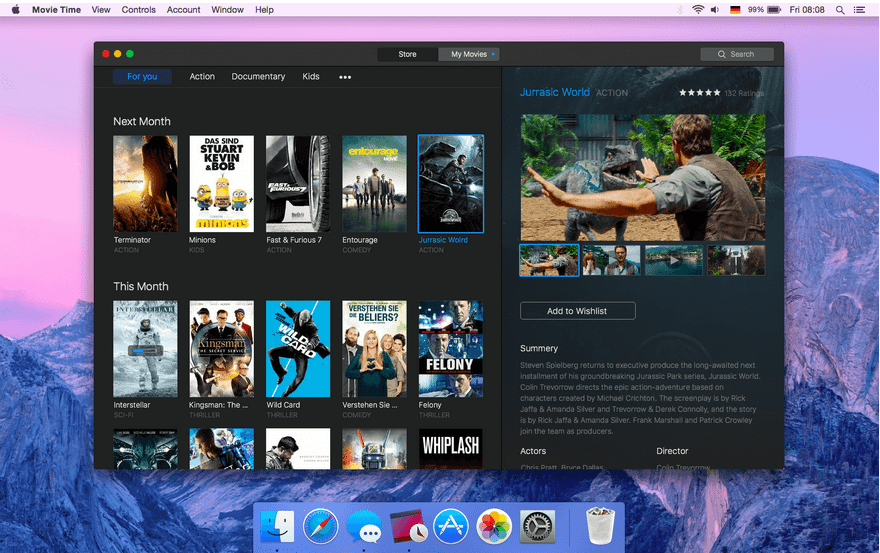Open Spotlight search in menu bar
Image resolution: width=880 pixels, height=553 pixels.
point(840,10)
